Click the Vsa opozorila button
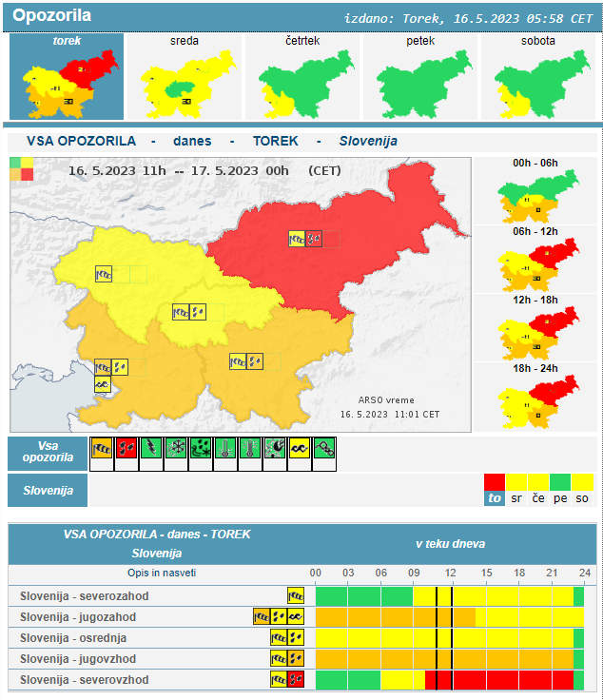 tap(48, 453)
